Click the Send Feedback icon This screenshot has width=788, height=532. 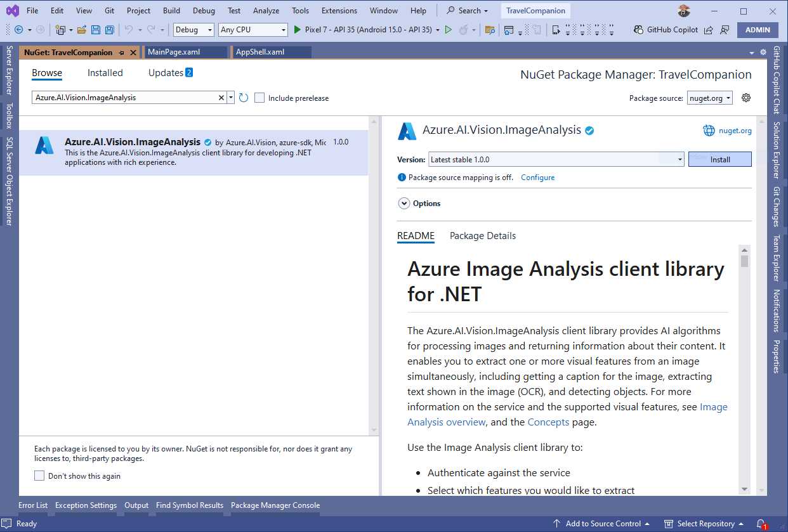[725, 30]
